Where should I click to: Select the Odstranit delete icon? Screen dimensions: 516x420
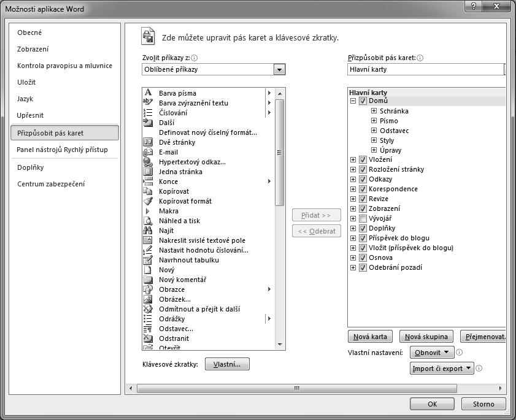coord(148,338)
